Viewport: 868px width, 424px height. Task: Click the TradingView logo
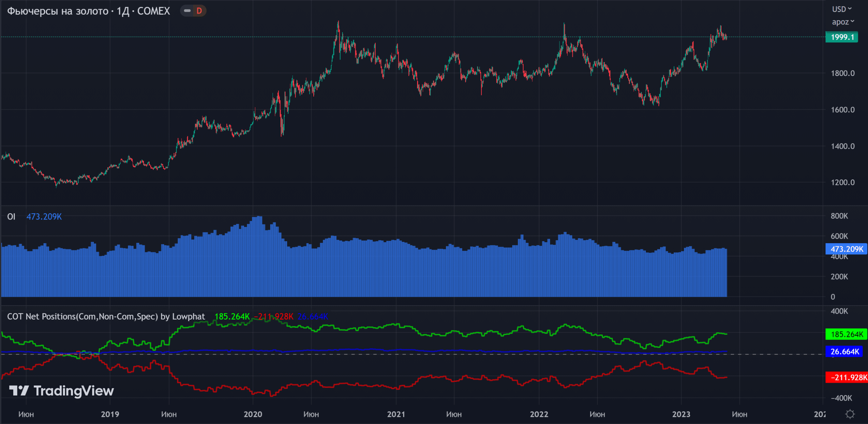coord(61,391)
